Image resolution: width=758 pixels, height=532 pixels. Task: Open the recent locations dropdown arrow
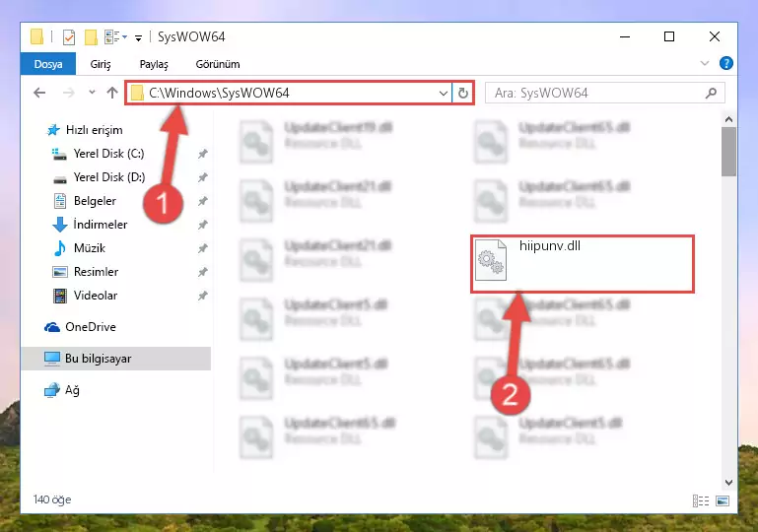coord(92,93)
